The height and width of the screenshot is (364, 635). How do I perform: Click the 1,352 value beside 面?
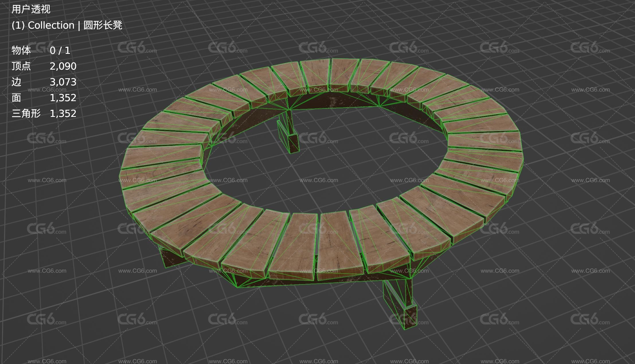[63, 98]
